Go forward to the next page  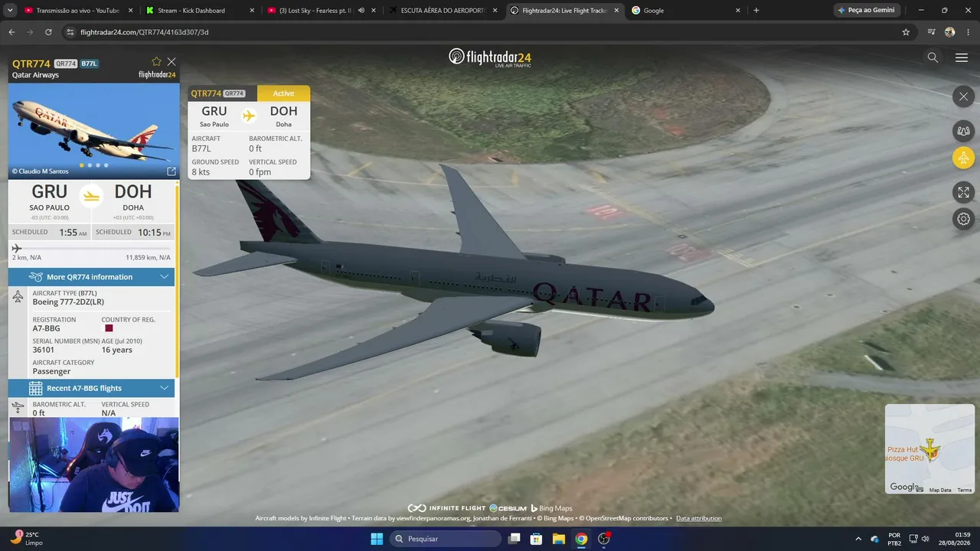point(30,32)
